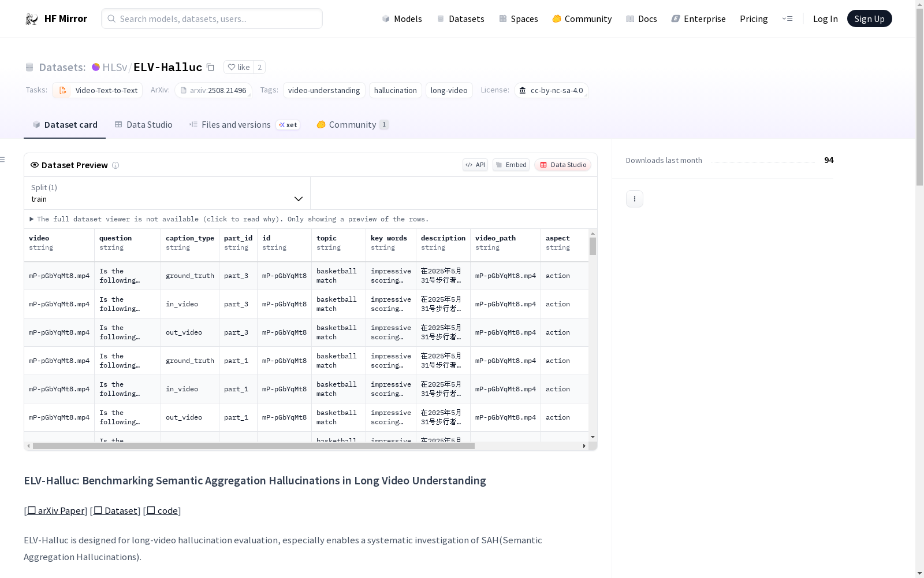The image size is (924, 578).
Task: Open the three-dot options menu in sidebar
Action: coord(635,199)
